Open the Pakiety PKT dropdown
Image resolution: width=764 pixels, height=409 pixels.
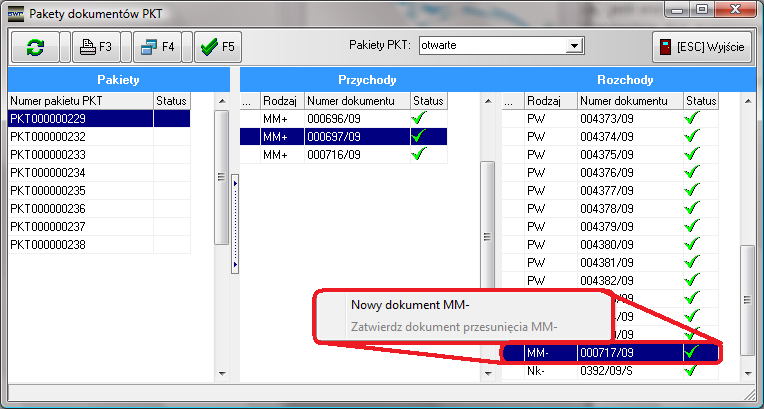point(574,45)
